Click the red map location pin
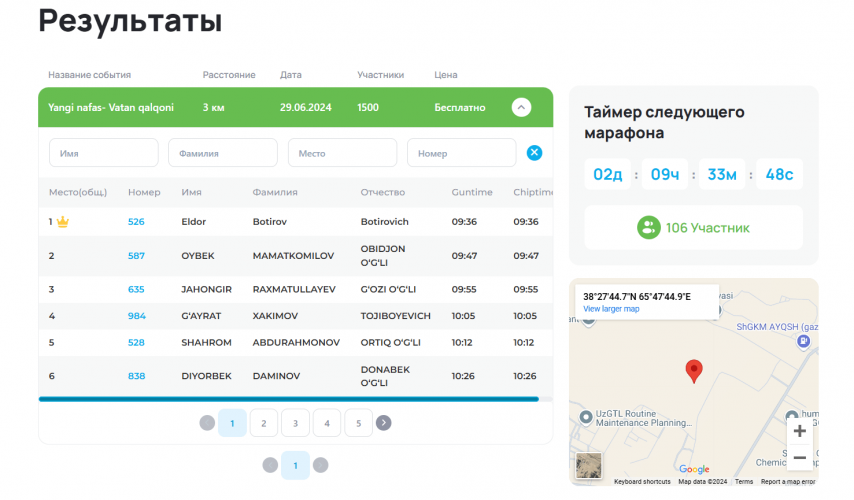The width and height of the screenshot is (854, 500). pyautogui.click(x=694, y=371)
